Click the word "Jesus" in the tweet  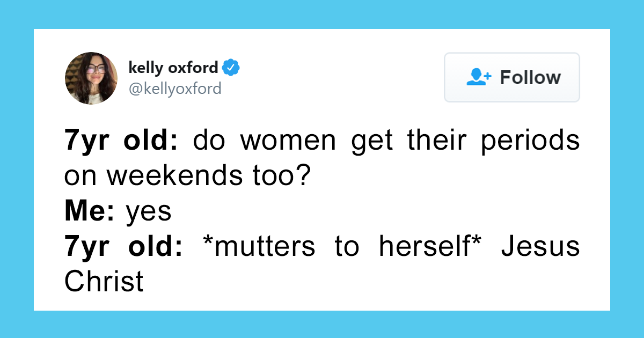[540, 247]
